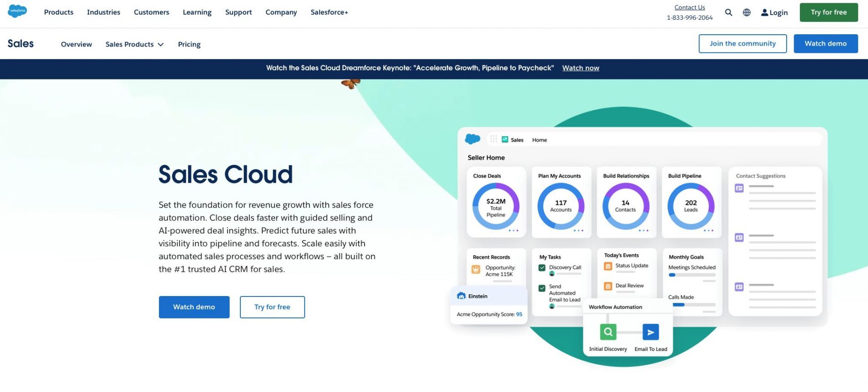Click the Email To Lead send icon
868x392 pixels.
click(651, 332)
